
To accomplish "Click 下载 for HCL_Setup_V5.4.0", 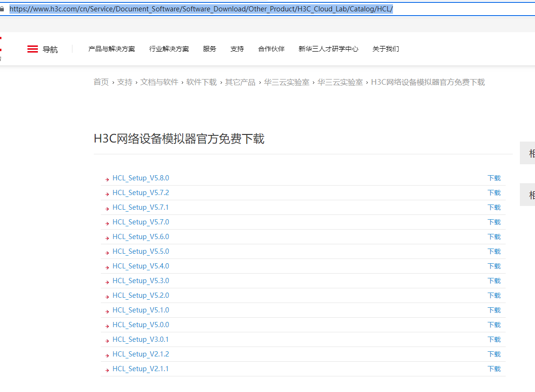I will click(494, 266).
